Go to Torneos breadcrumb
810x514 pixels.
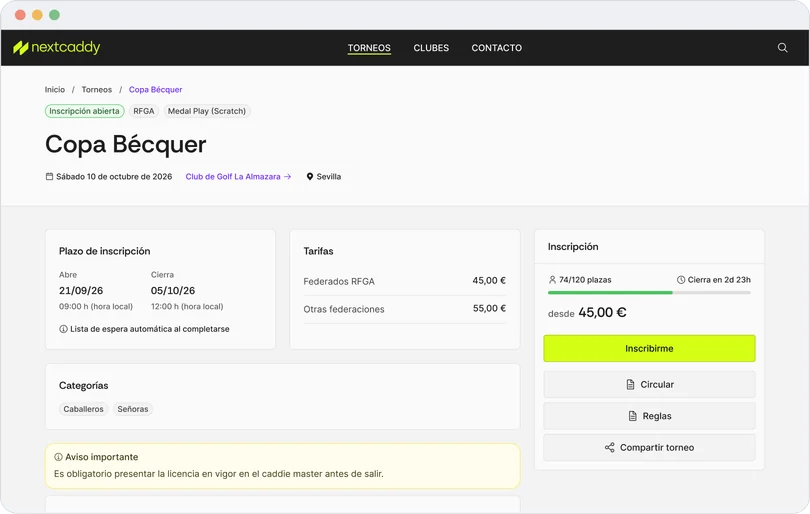coord(97,90)
